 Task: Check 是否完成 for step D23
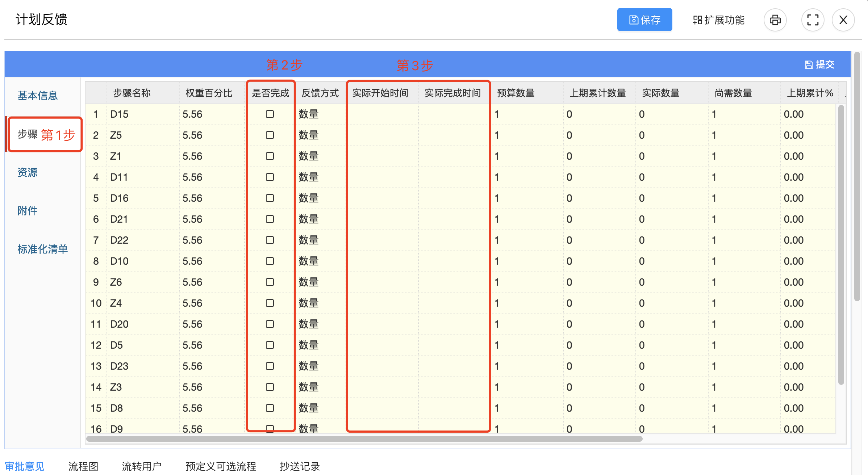tap(270, 366)
